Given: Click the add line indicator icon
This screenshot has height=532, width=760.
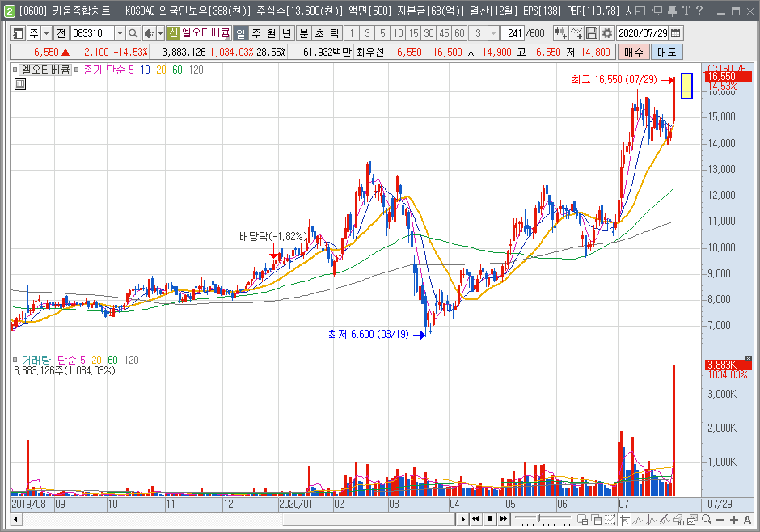Looking at the screenshot, I should (x=576, y=33).
